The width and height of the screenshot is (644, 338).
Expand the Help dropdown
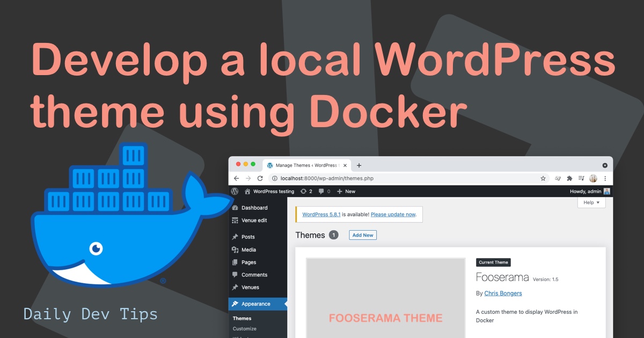[x=590, y=202]
